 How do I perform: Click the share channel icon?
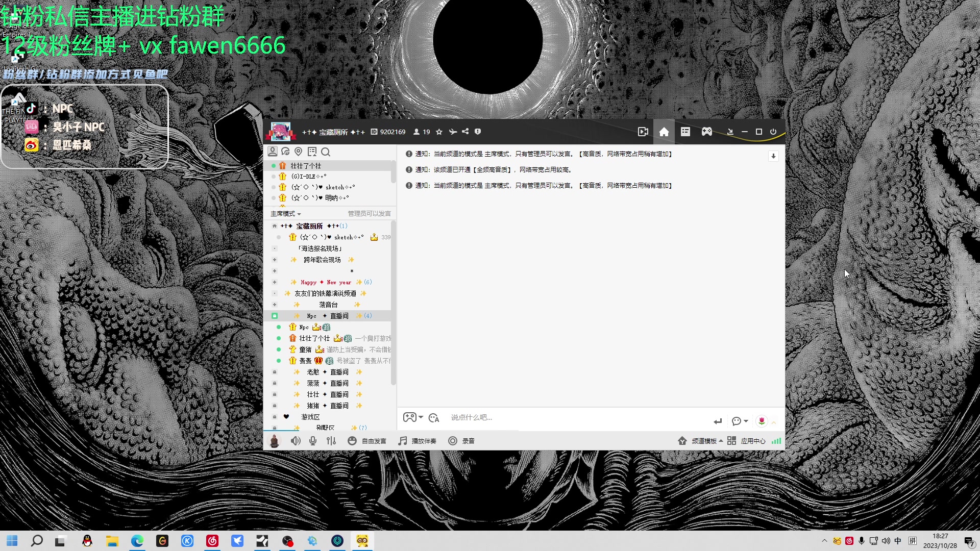pyautogui.click(x=465, y=132)
